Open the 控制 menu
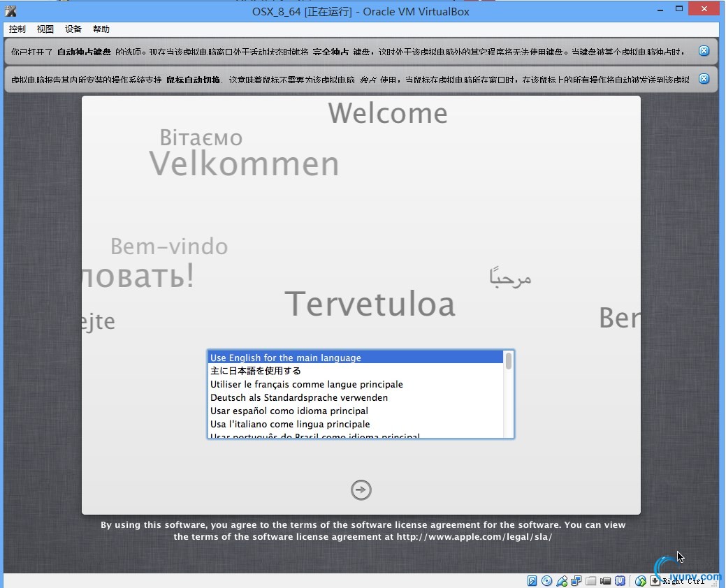The image size is (726, 588). pos(17,29)
